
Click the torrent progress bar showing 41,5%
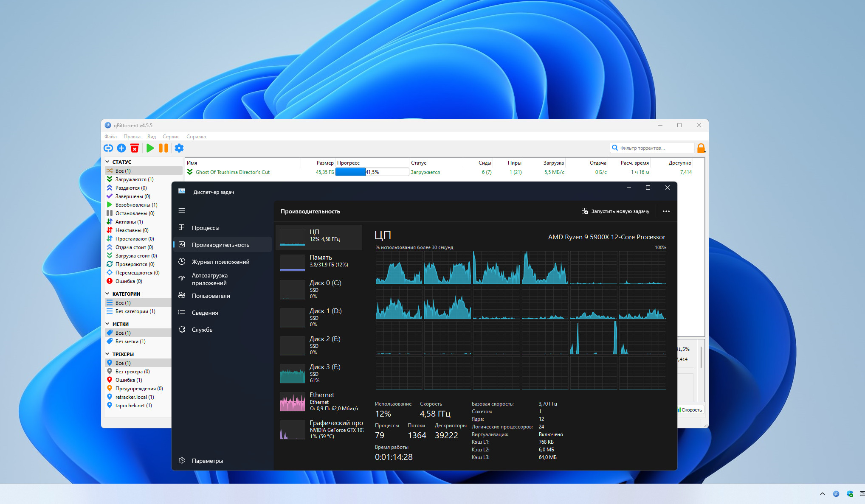click(x=372, y=172)
